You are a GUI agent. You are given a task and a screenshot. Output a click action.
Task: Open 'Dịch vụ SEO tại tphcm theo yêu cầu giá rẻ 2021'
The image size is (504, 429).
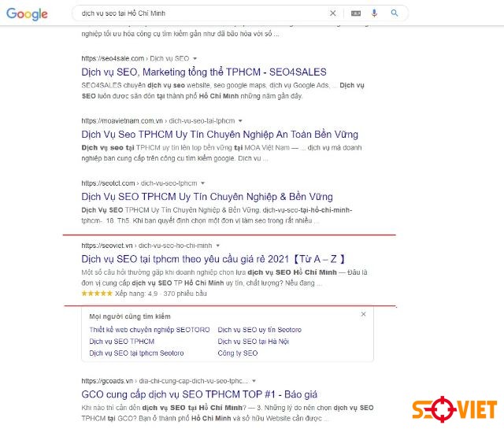point(213,259)
